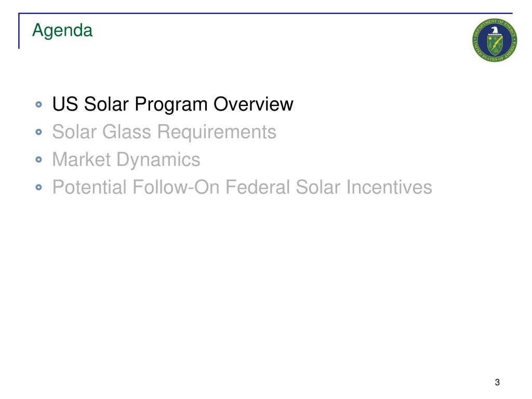Click the Department of Energy seal logo

[x=495, y=41]
